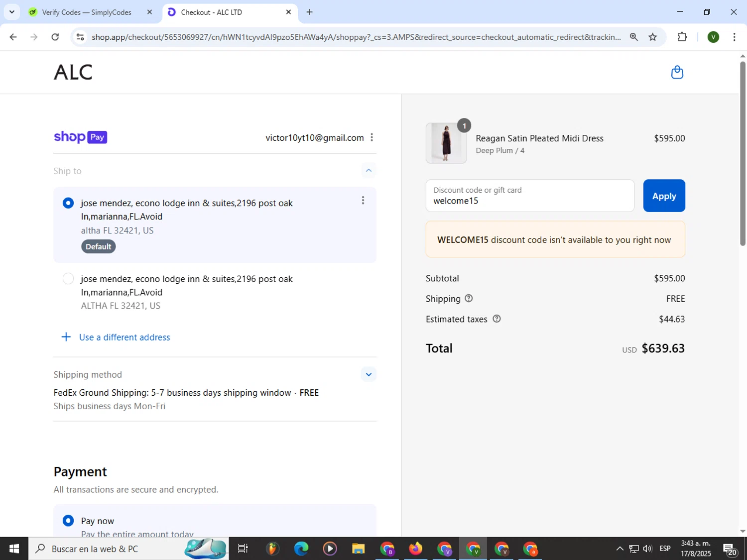Click Use a different address link
This screenshot has width=747, height=560.
coord(124,337)
